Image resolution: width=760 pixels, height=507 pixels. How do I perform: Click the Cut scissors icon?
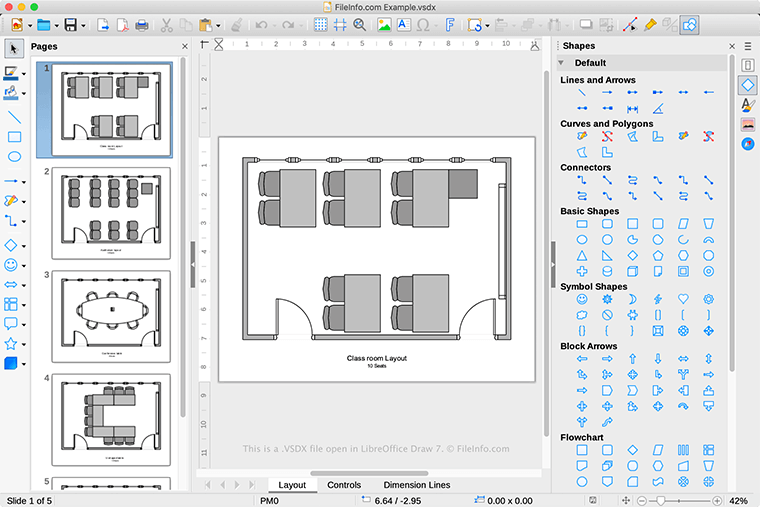coord(166,25)
